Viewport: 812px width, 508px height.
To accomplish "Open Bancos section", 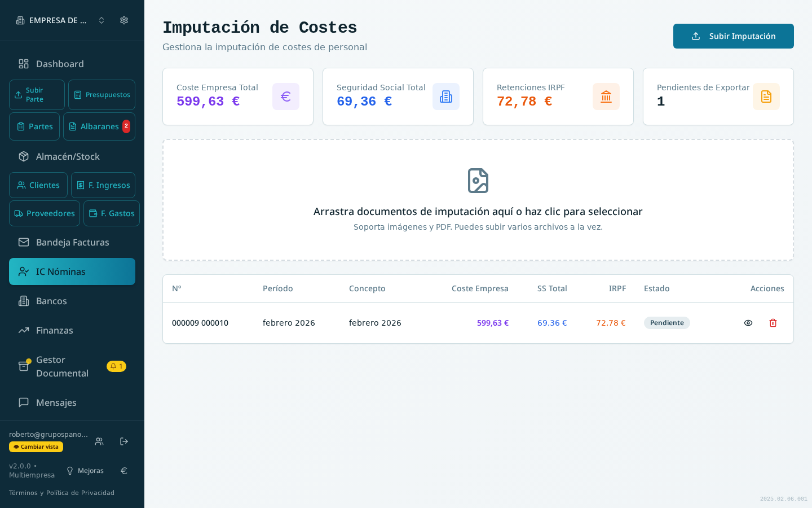I will coord(72,301).
